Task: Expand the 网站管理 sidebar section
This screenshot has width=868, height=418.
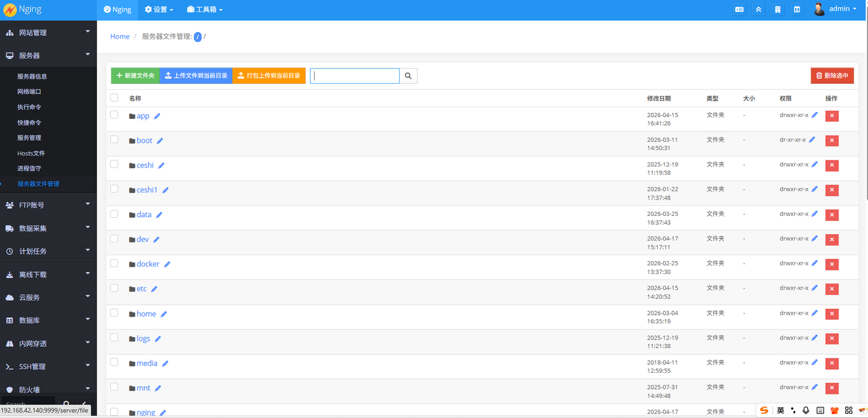Action: coord(48,33)
